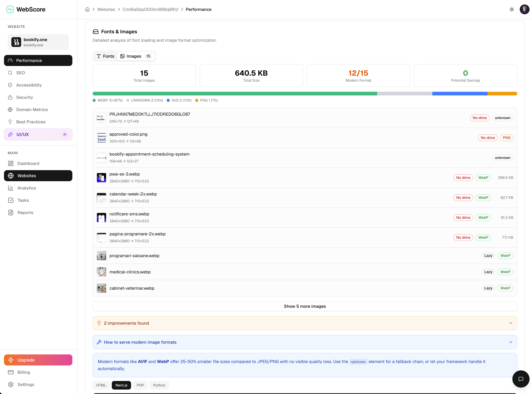Click the Accessibility shield icon

click(10, 85)
